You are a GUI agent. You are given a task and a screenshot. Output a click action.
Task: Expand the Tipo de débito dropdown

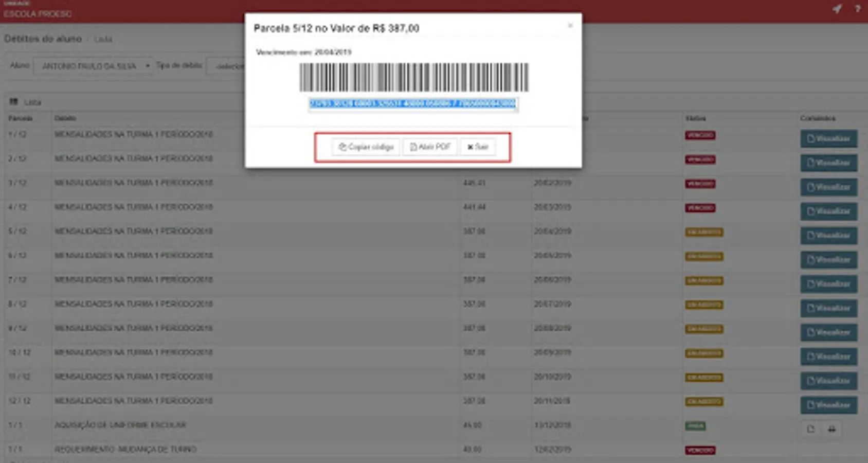pyautogui.click(x=226, y=66)
